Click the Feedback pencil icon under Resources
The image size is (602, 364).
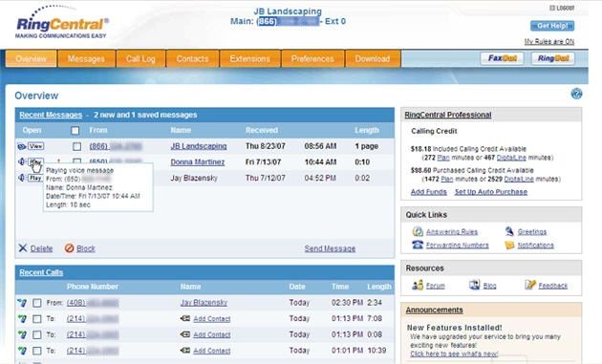[x=529, y=285]
